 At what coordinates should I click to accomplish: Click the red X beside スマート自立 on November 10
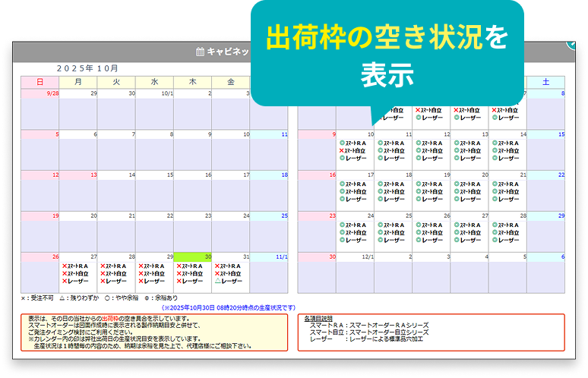click(x=342, y=150)
